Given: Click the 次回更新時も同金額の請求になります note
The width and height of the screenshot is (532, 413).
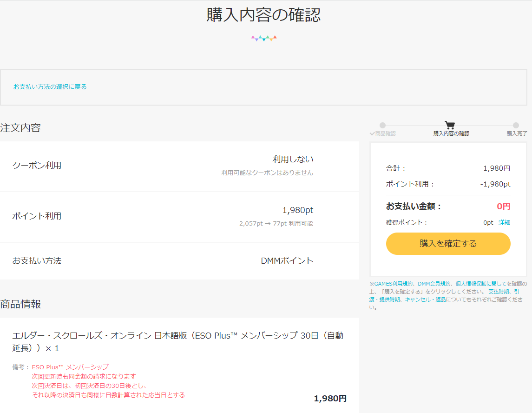Looking at the screenshot, I should [x=84, y=376].
